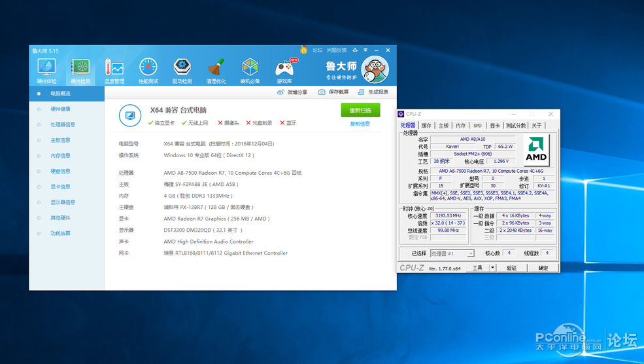Click the Socket FM2+ (906) field

coord(473,154)
